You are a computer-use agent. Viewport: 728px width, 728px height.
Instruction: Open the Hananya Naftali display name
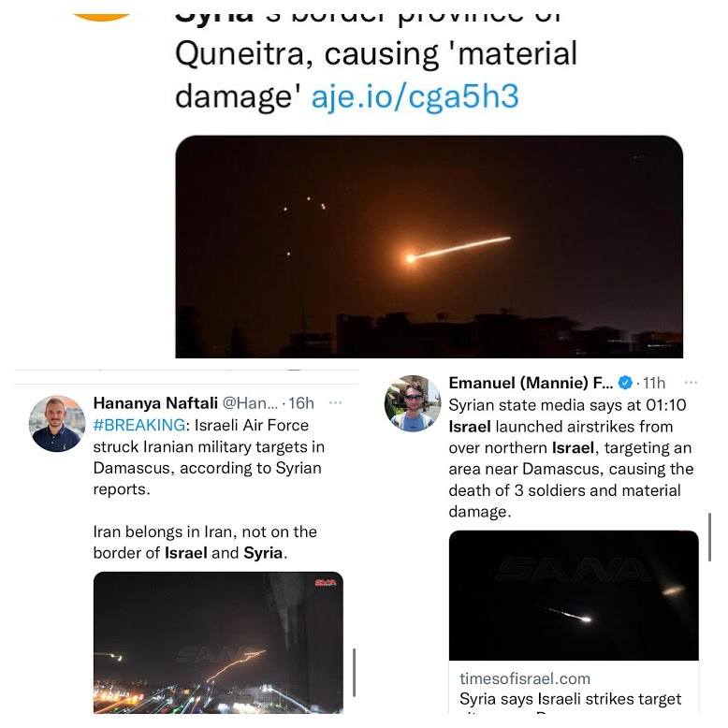(155, 403)
